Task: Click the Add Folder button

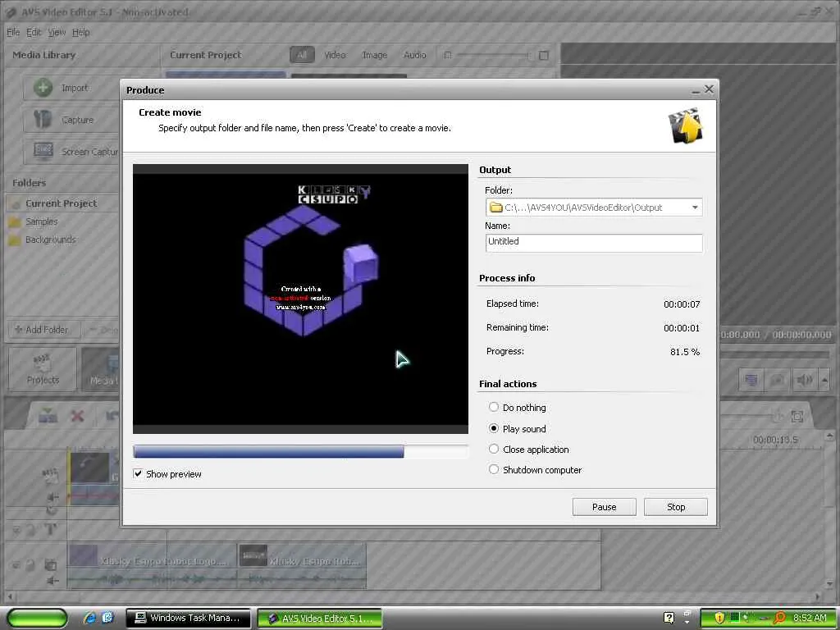Action: pos(43,330)
